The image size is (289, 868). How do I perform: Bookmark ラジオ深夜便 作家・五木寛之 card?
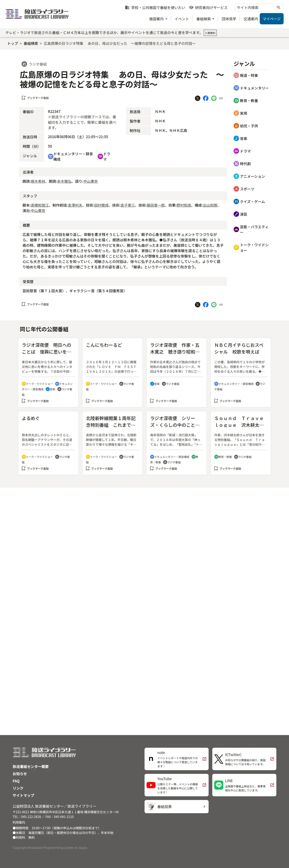click(x=163, y=401)
